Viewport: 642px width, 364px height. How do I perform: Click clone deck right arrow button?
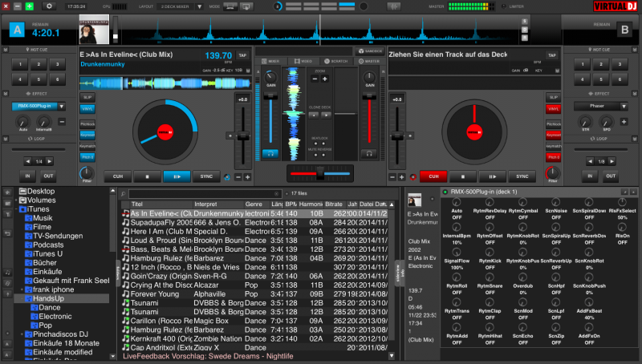(326, 115)
